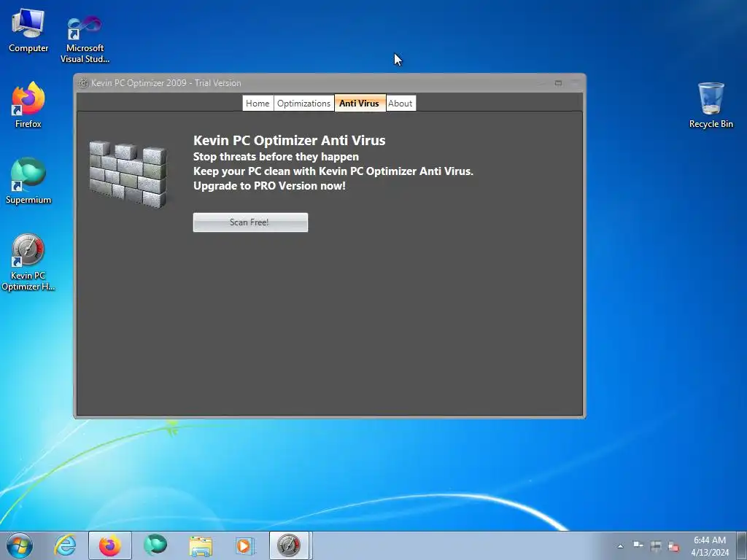Maximize the Kevin PC Optimizer window

click(558, 83)
